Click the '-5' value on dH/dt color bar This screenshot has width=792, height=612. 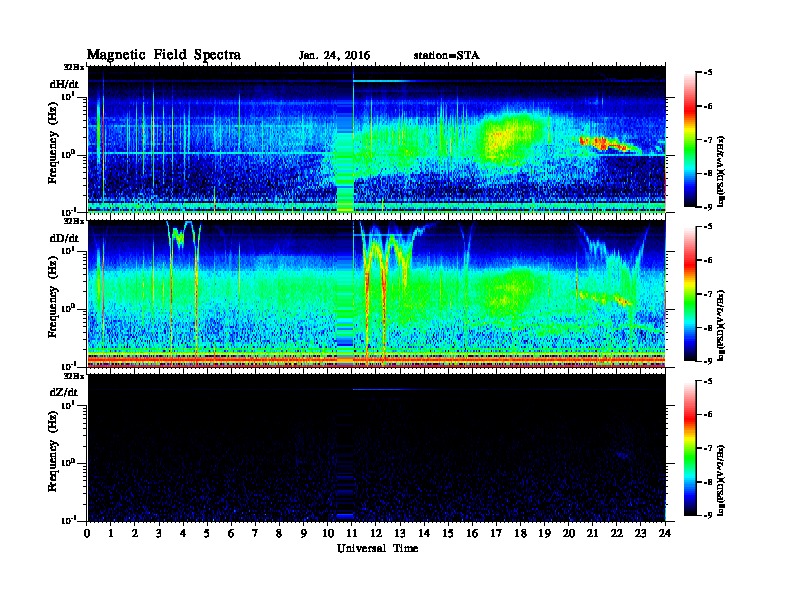(x=707, y=73)
